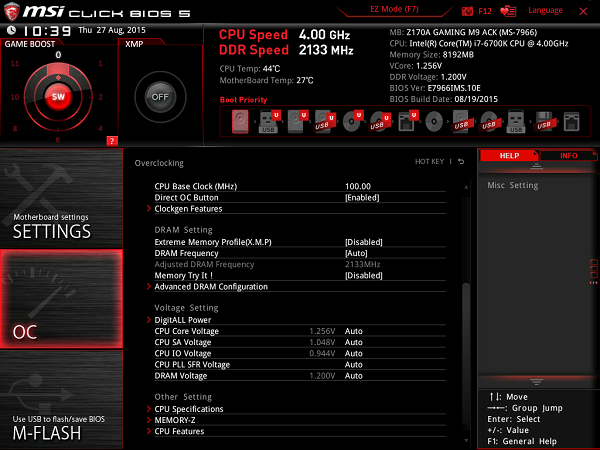Select the UEFI USB key boot icon
This screenshot has height=450, width=600.
pyautogui.click(x=269, y=122)
